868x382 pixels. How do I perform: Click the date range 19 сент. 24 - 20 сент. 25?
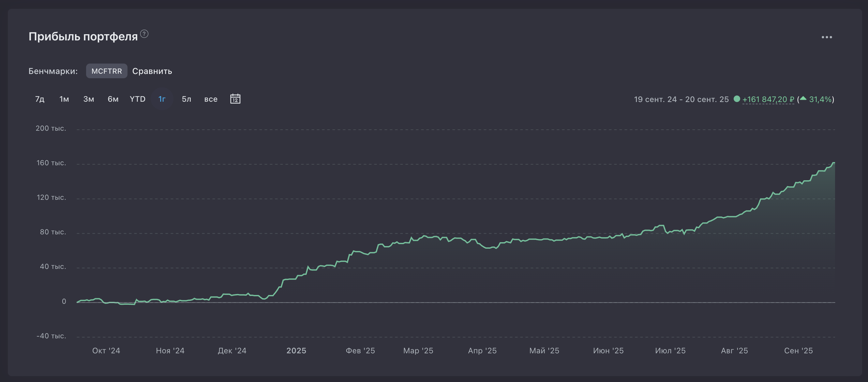pyautogui.click(x=681, y=99)
